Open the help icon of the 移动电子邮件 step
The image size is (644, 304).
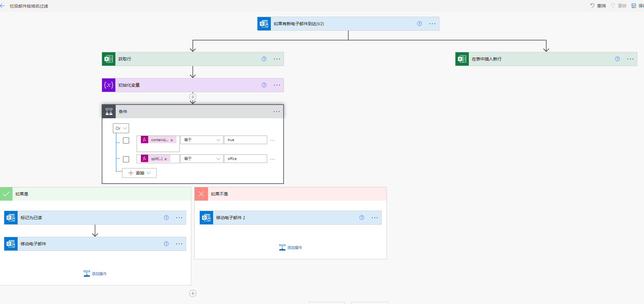point(166,244)
